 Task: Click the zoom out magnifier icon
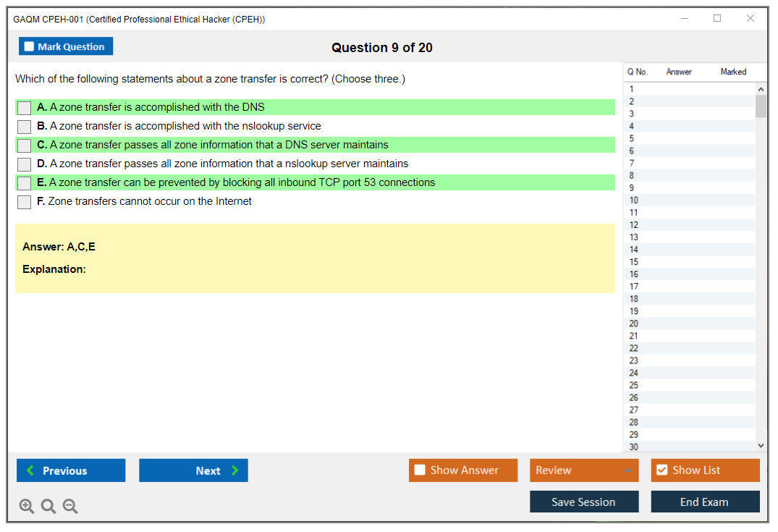click(70, 507)
